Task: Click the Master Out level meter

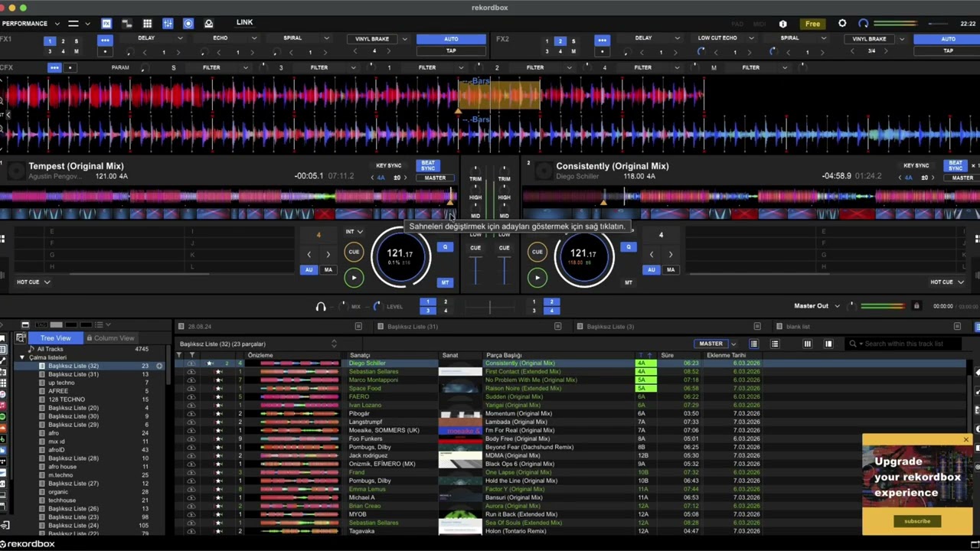Action: (882, 306)
